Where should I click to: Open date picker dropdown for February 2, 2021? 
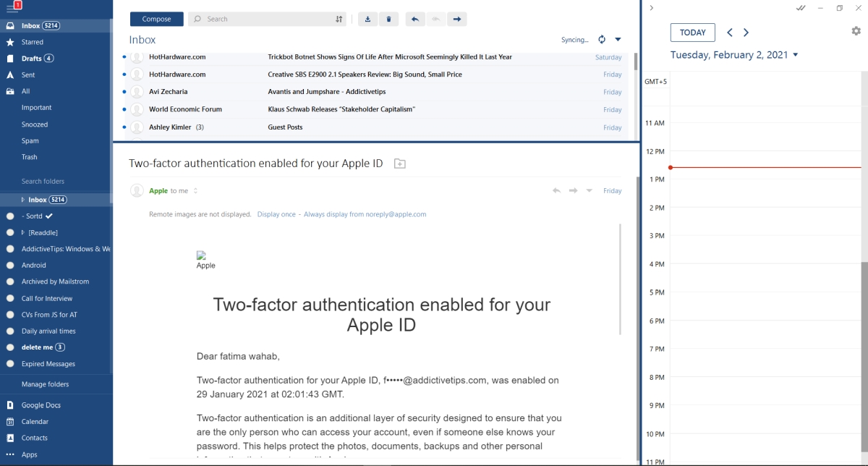pos(796,55)
